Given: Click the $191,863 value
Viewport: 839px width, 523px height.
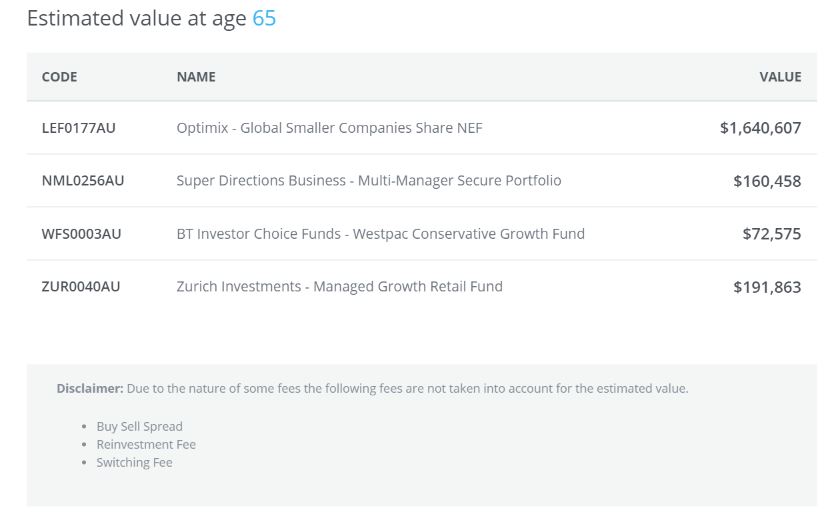Looking at the screenshot, I should 767,287.
